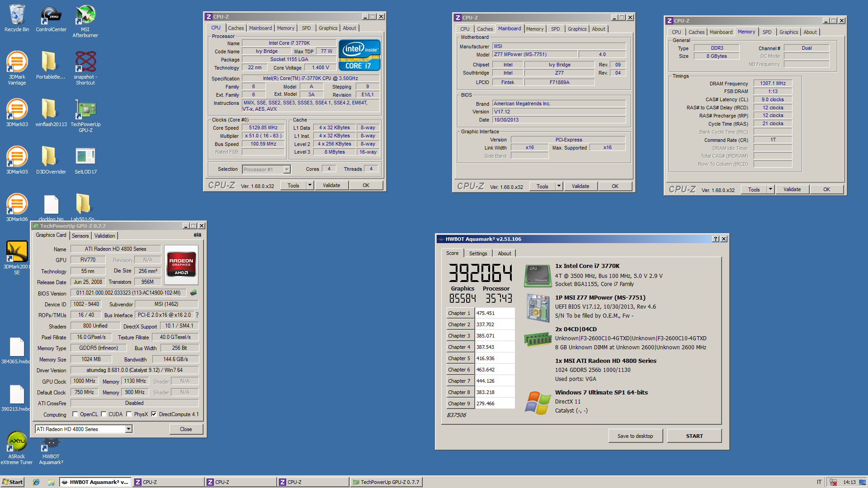Click Tools button in Mainboard CPU-Z window
Viewport: 868px width, 488px height.
(x=542, y=186)
